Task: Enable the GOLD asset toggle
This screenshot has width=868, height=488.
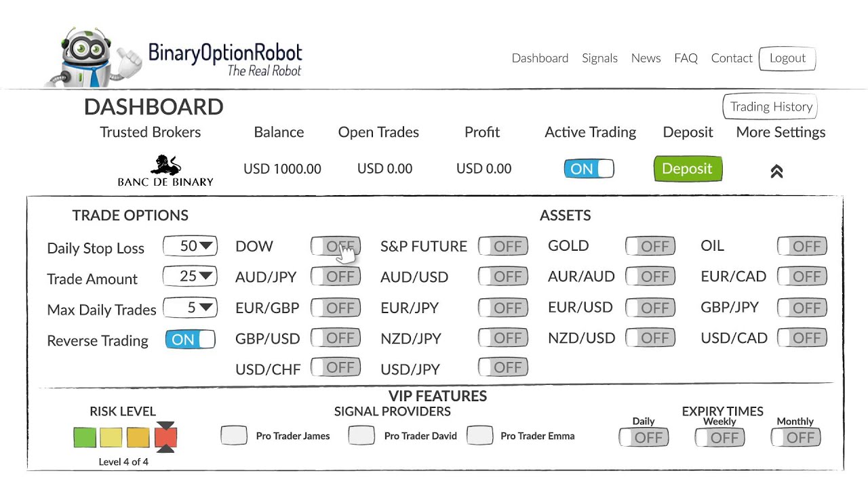Action: (650, 247)
